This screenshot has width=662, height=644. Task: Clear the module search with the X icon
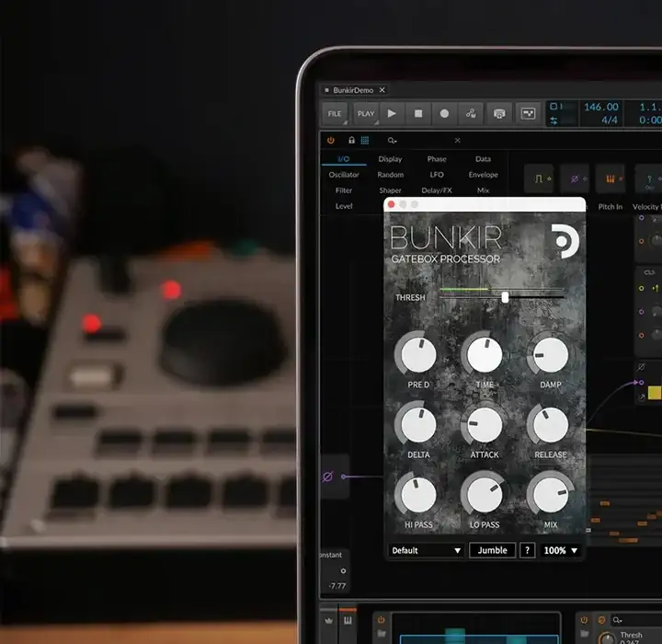tap(457, 140)
